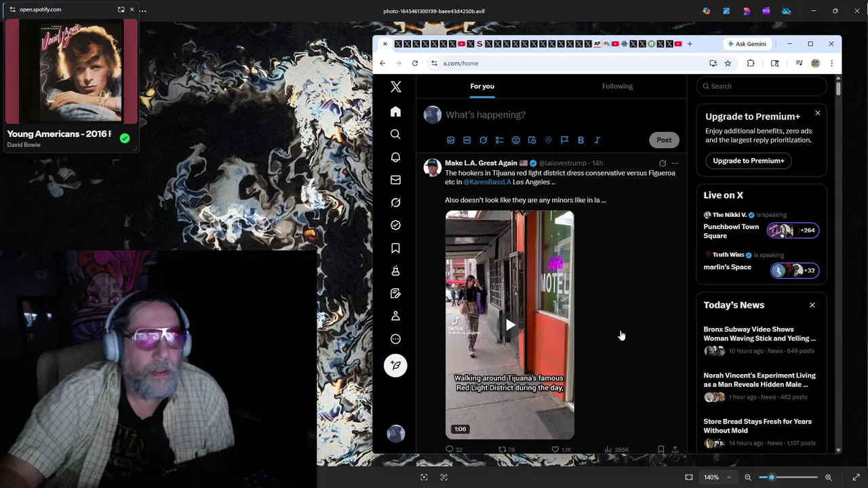The image size is (868, 488).
Task: Add a poll to the new post
Action: [499, 140]
